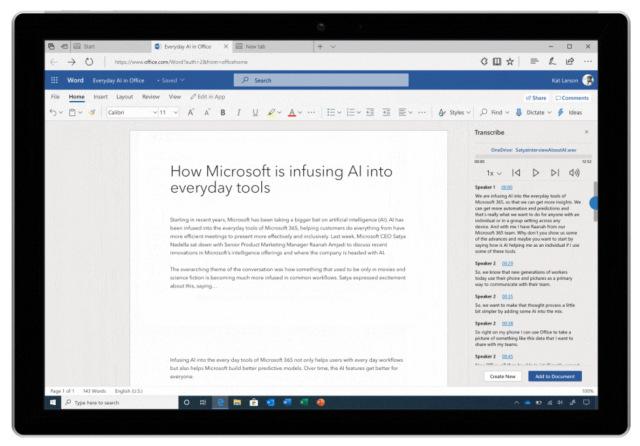The width and height of the screenshot is (640, 446).
Task: Toggle Underline formatting
Action: pyautogui.click(x=255, y=113)
